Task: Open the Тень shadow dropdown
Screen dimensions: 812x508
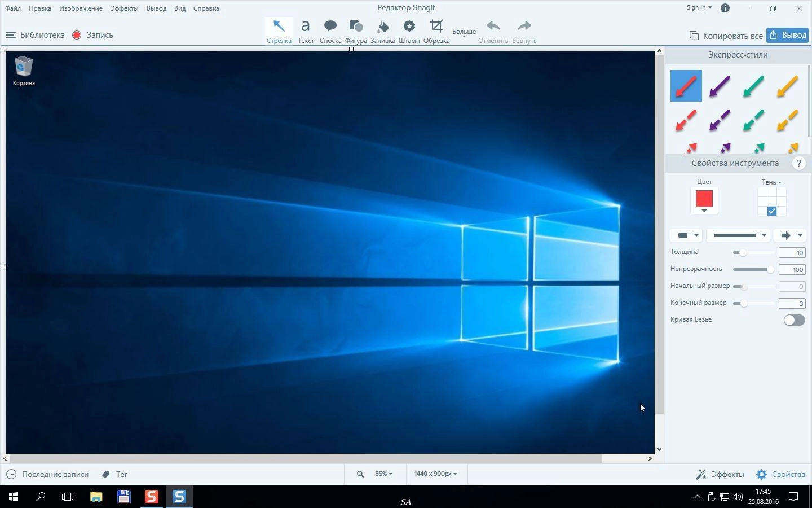Action: click(x=771, y=182)
